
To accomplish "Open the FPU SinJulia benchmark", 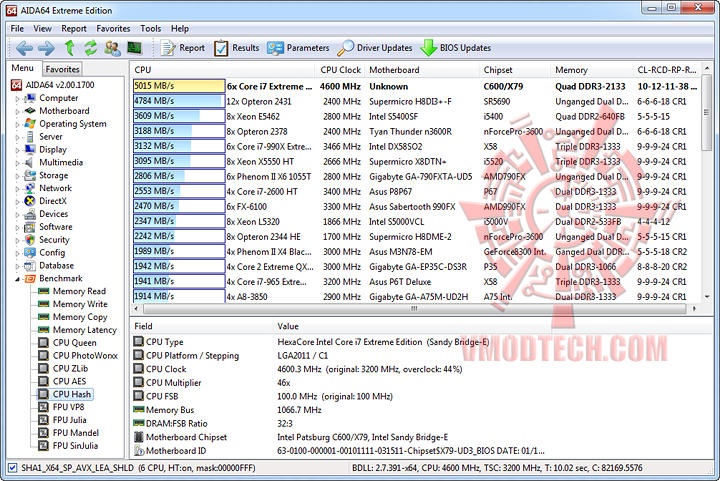I will (75, 445).
